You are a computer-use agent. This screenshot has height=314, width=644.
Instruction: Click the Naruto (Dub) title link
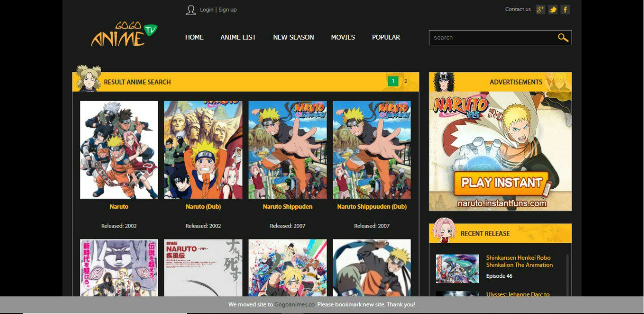coord(203,207)
